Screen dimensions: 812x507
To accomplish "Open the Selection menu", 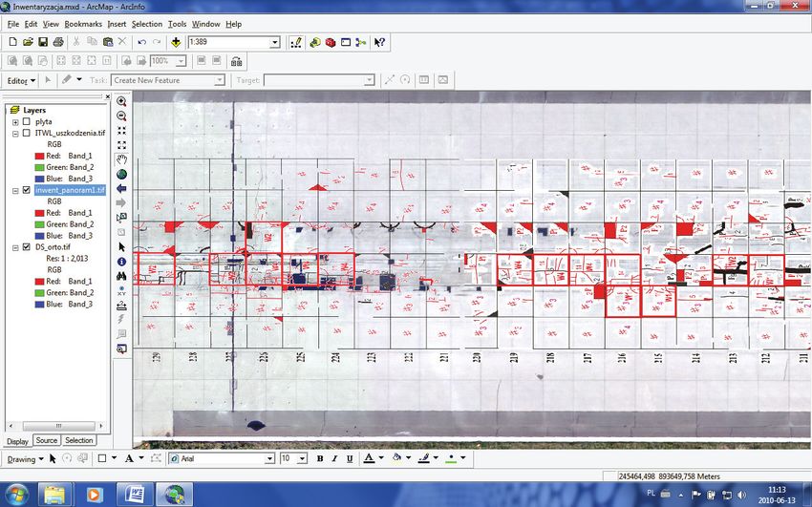I will (147, 24).
